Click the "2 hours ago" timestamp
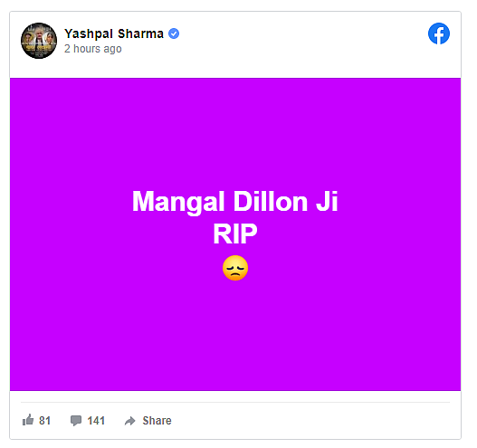 (93, 49)
